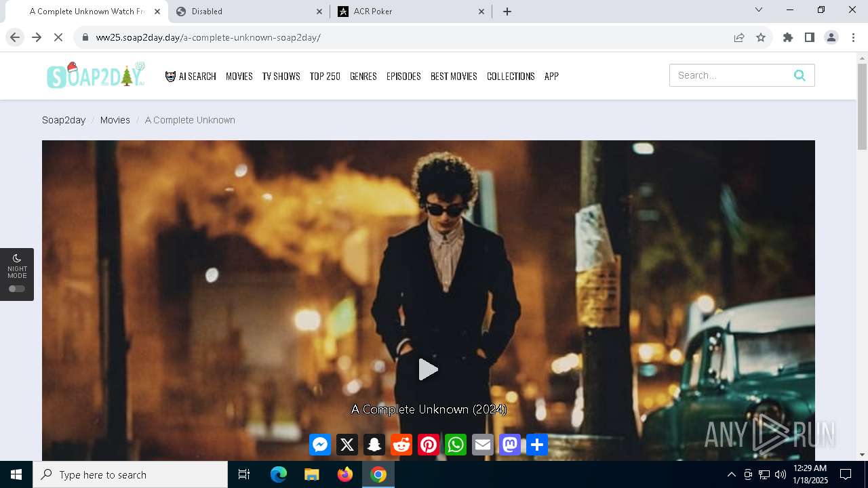Bookmark this page with star icon

coord(761,37)
